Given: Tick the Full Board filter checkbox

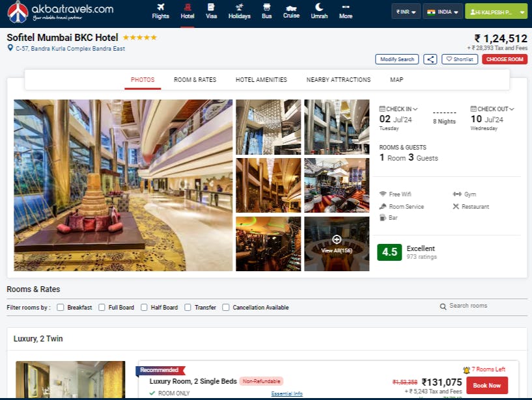Looking at the screenshot, I should coord(102,307).
